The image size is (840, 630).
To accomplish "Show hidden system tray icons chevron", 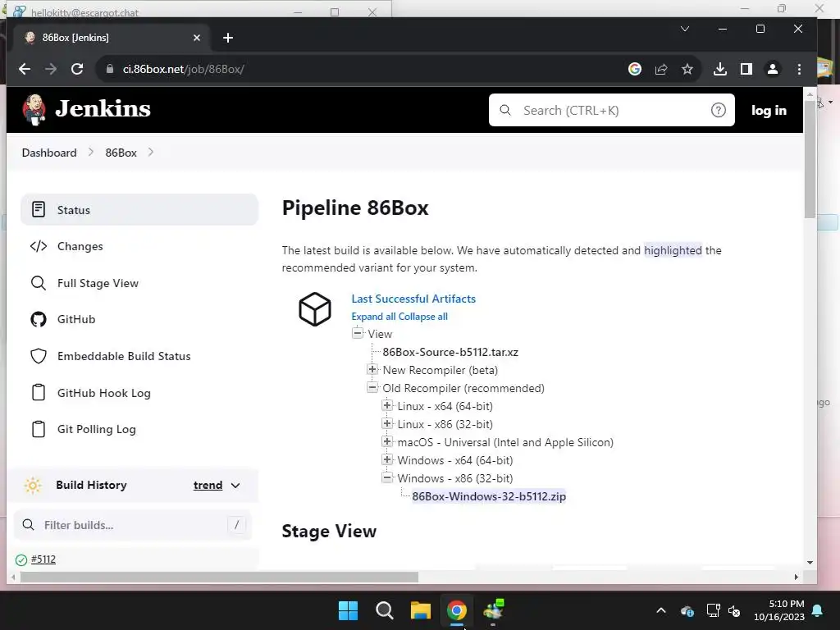I will coord(661,610).
